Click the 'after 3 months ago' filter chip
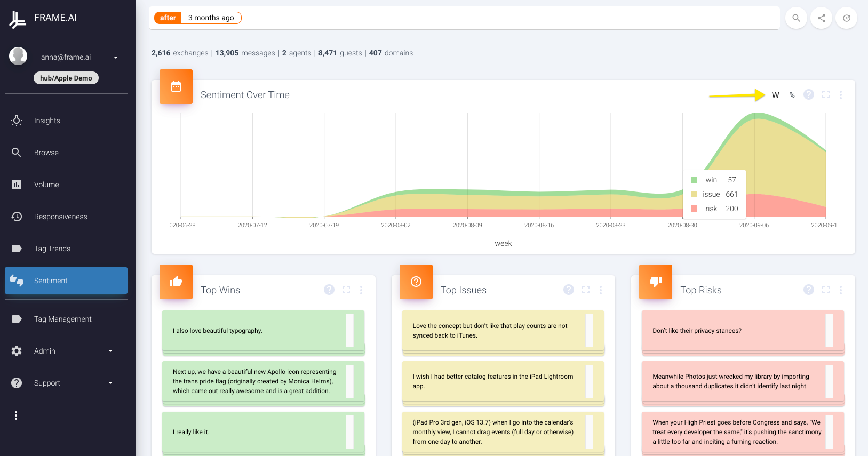 [x=198, y=18]
